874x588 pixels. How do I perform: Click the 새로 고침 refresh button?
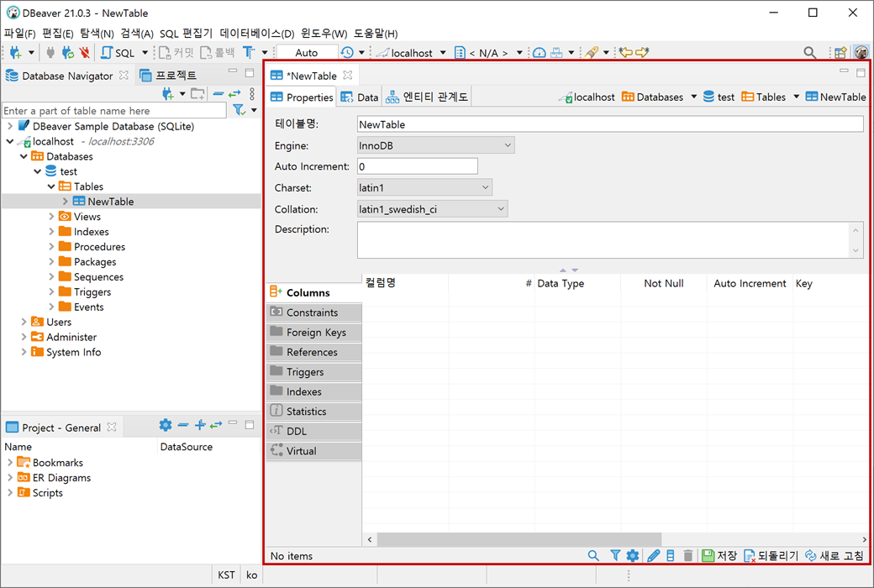pyautogui.click(x=835, y=556)
